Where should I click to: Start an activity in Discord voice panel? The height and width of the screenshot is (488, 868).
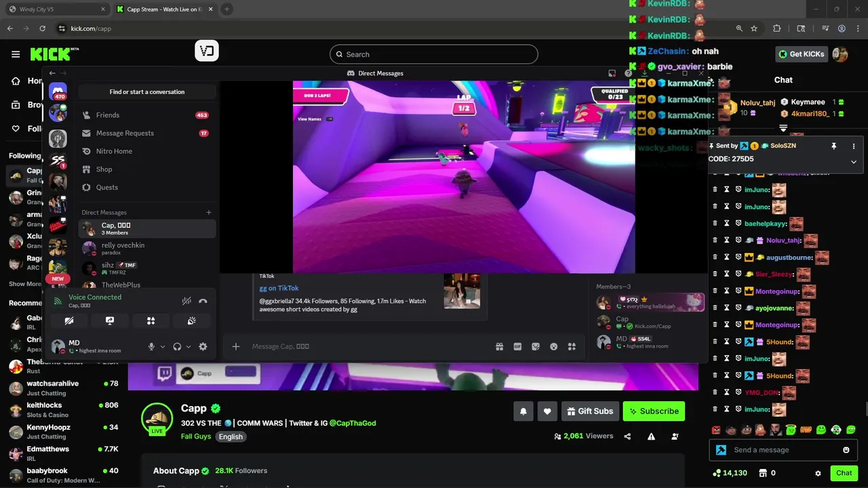(x=151, y=321)
